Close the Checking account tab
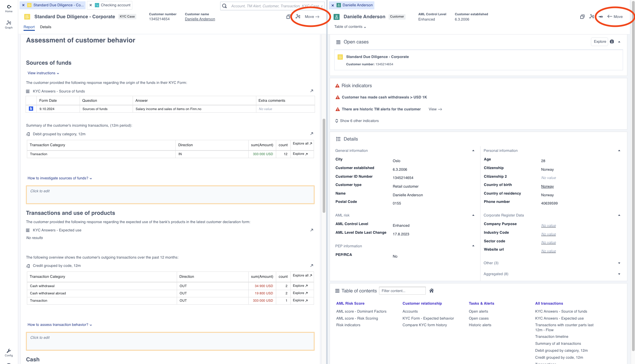 pos(91,5)
